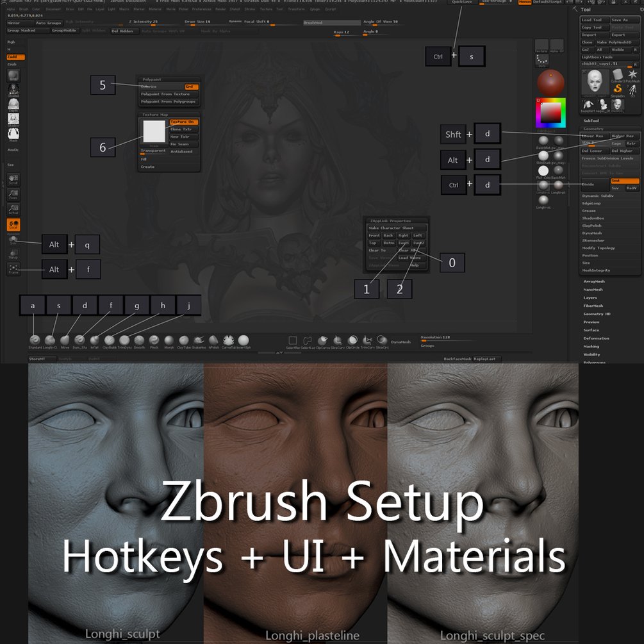
Task: Expand the Deformation section
Action: point(596,338)
